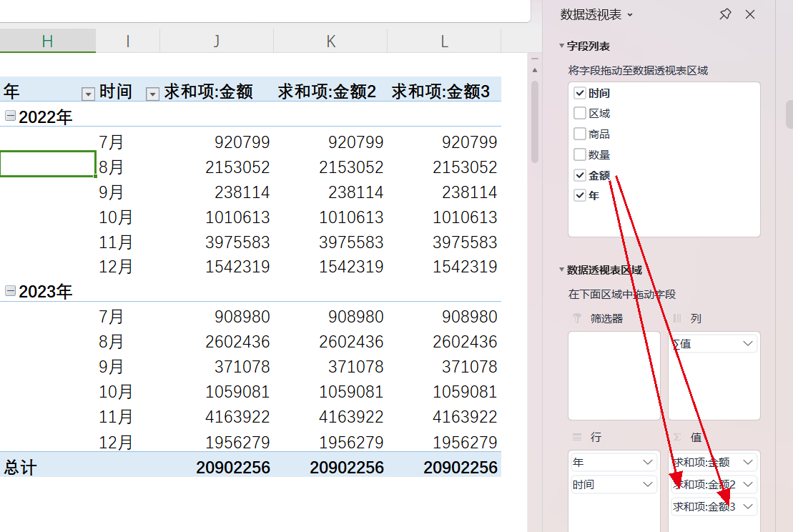The image size is (793, 532).
Task: Collapse the 字段列表 section
Action: (x=561, y=44)
